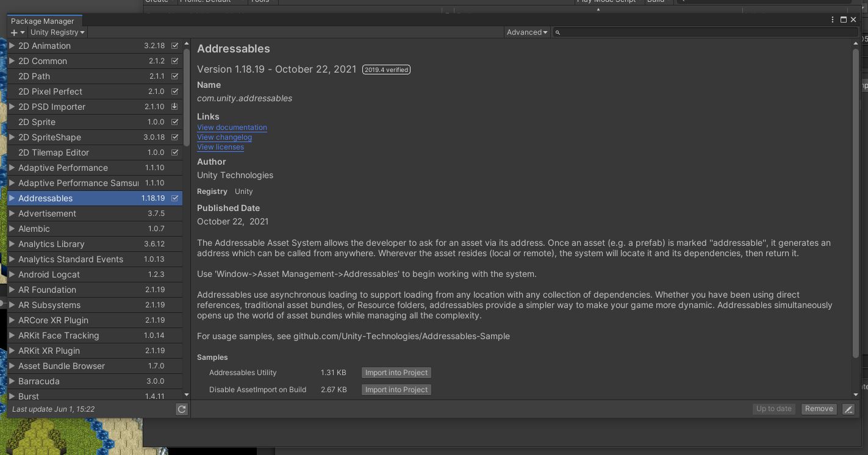
Task: Import Disable AssetImport on Build sample
Action: coord(396,390)
